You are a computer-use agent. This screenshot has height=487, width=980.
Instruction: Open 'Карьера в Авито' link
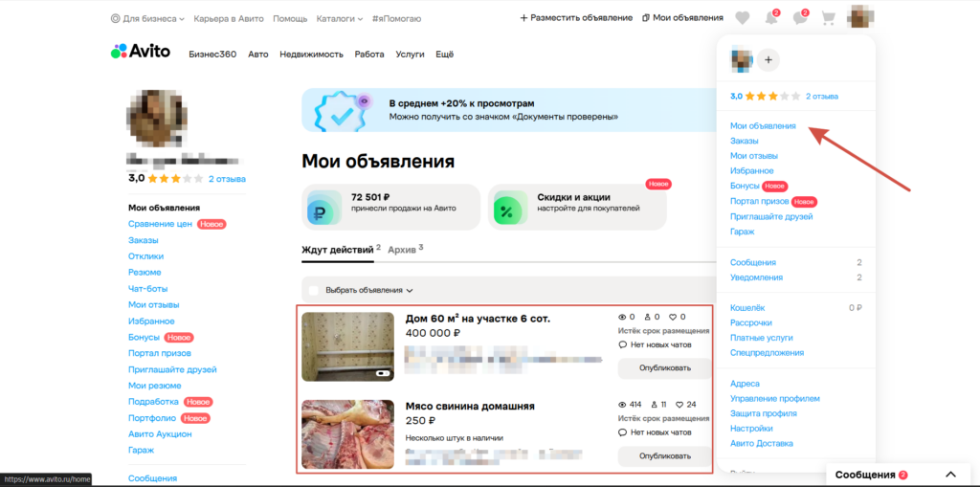(229, 19)
